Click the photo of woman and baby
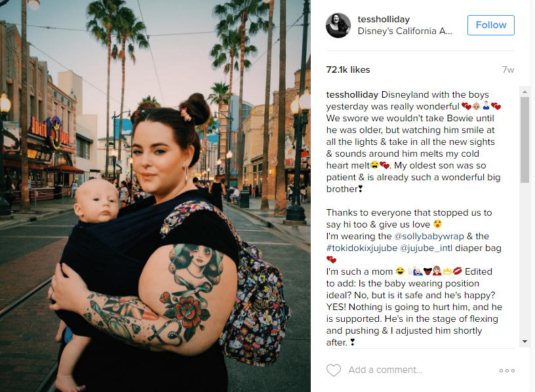Image resolution: width=535 pixels, height=392 pixels. [x=155, y=196]
